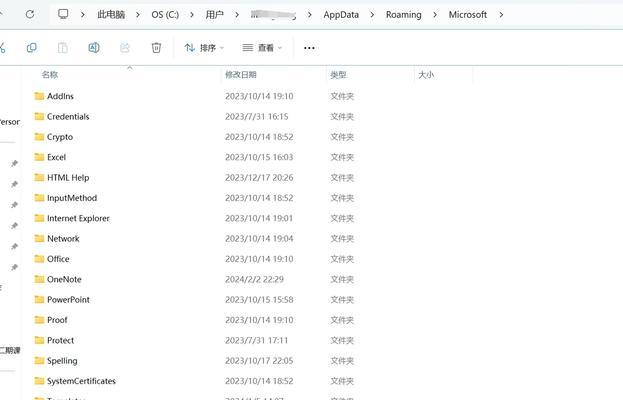
Task: Select the SystemCertificates folder icon
Action: [x=39, y=381]
